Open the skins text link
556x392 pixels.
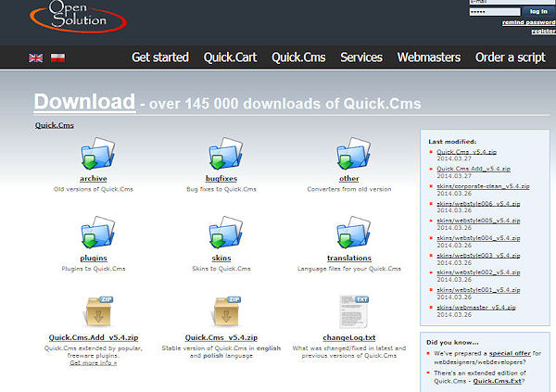coord(221,258)
